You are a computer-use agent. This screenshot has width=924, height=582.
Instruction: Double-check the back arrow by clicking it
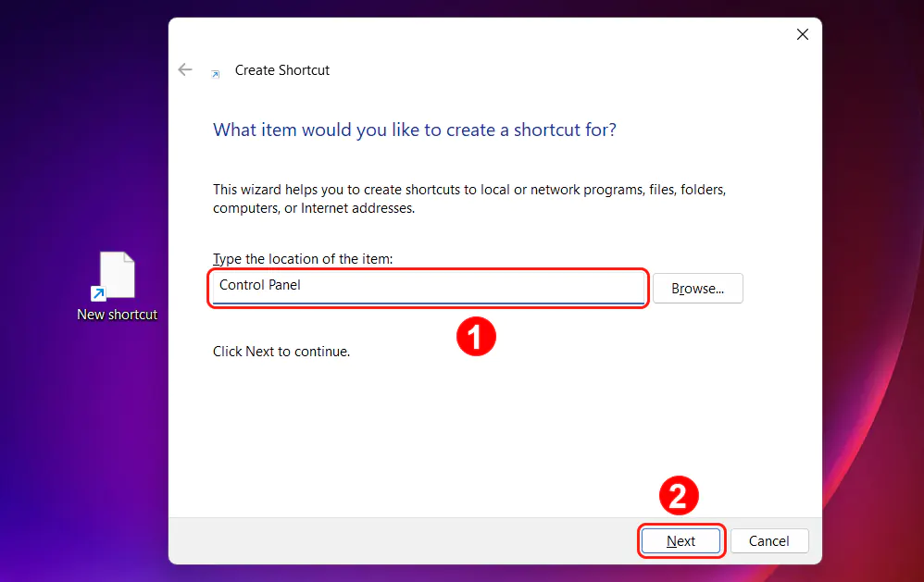184,69
